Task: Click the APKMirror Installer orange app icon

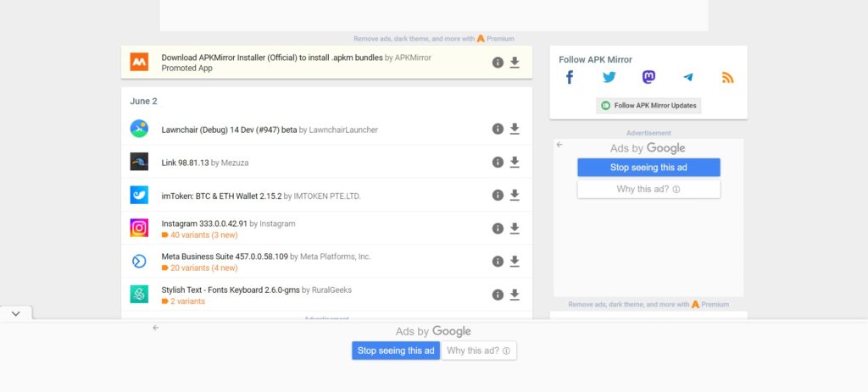Action: 139,62
